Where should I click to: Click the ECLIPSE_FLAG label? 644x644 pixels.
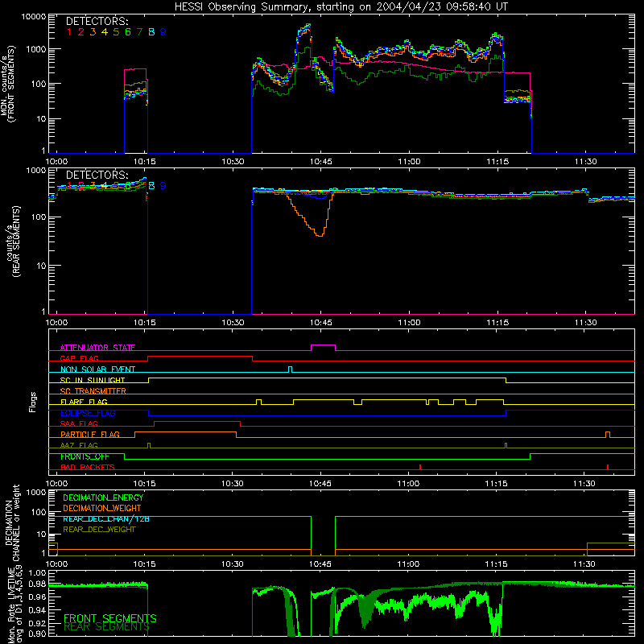pyautogui.click(x=88, y=413)
